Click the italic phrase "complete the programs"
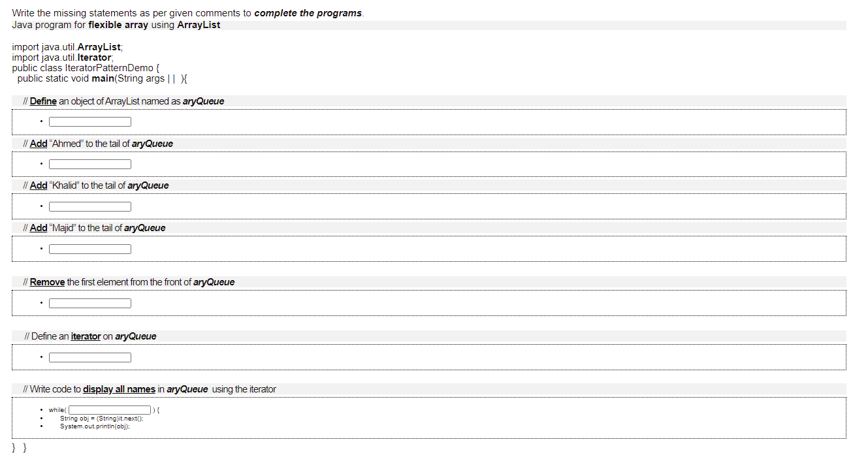This screenshot has width=868, height=461. pyautogui.click(x=308, y=12)
